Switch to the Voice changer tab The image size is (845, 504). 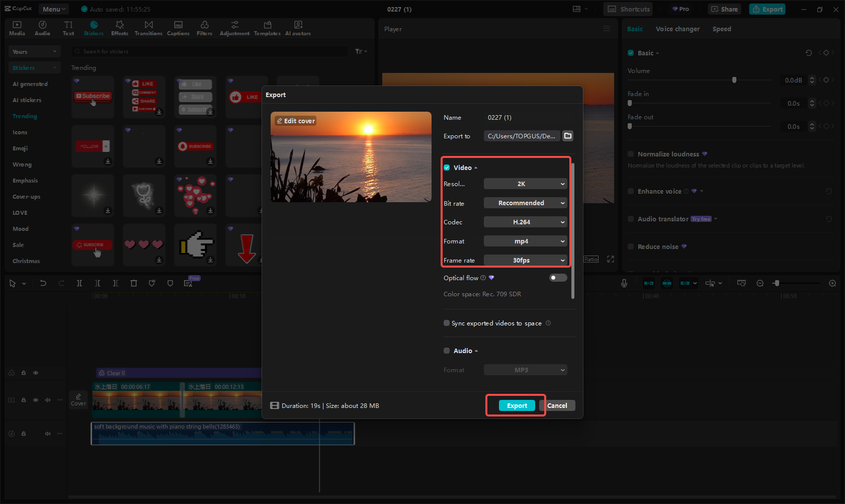(678, 29)
